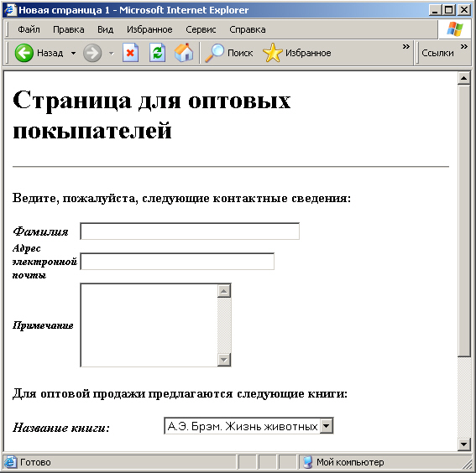Click the page scrollbar down arrow

point(463,444)
